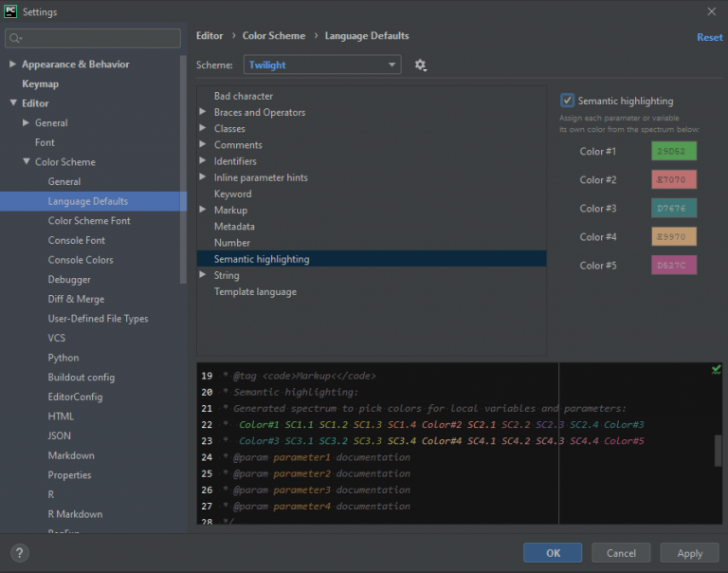
Task: Select Keyword in the language defaults list
Action: (232, 194)
